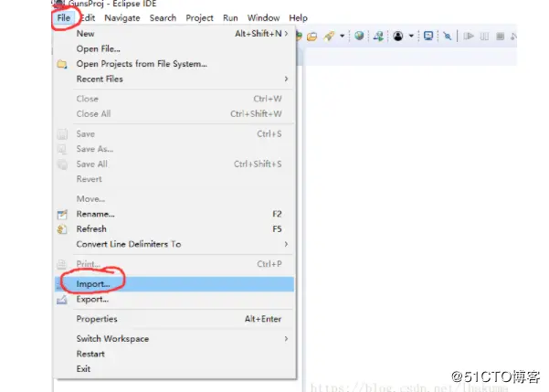
Task: Open dropdown arrow next to wand icon
Action: pos(342,36)
